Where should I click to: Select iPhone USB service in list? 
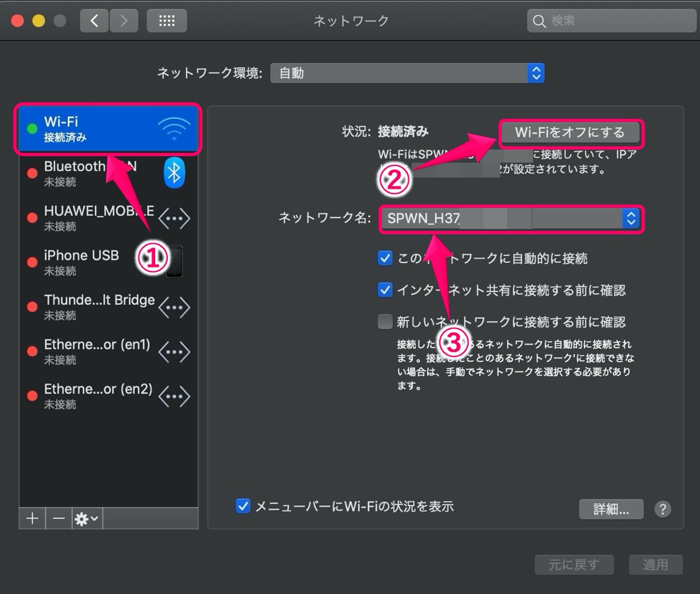pos(108,262)
